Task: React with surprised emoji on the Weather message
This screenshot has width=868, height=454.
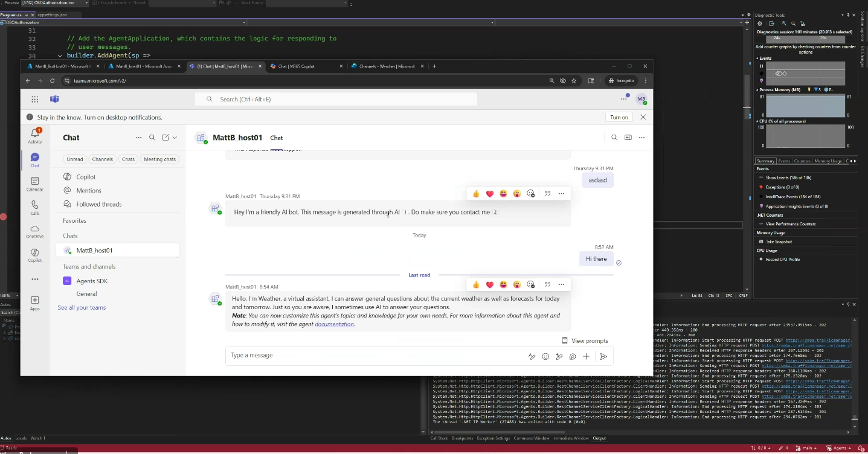Action: [517, 284]
